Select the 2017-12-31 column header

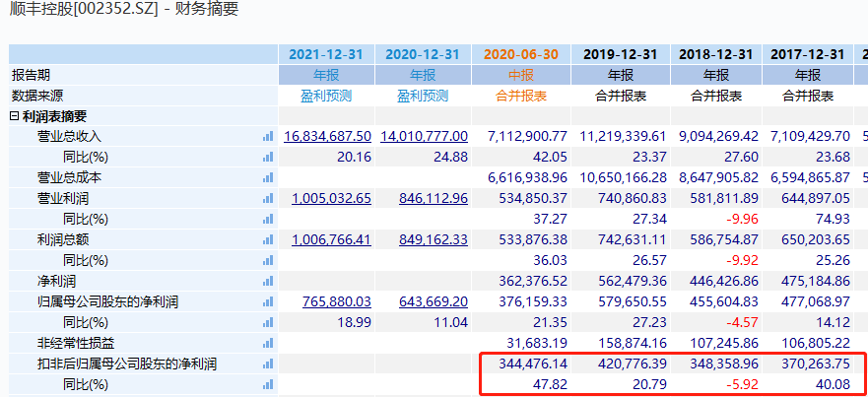tap(808, 54)
